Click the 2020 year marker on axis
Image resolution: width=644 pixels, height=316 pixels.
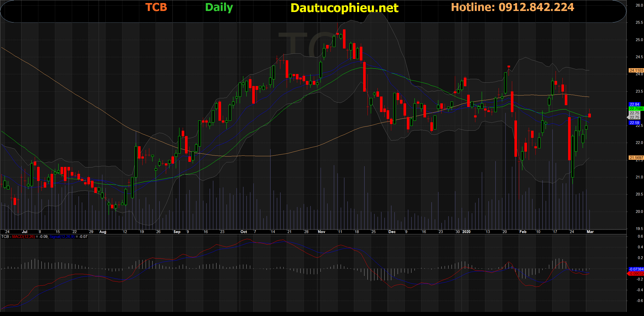pyautogui.click(x=466, y=232)
